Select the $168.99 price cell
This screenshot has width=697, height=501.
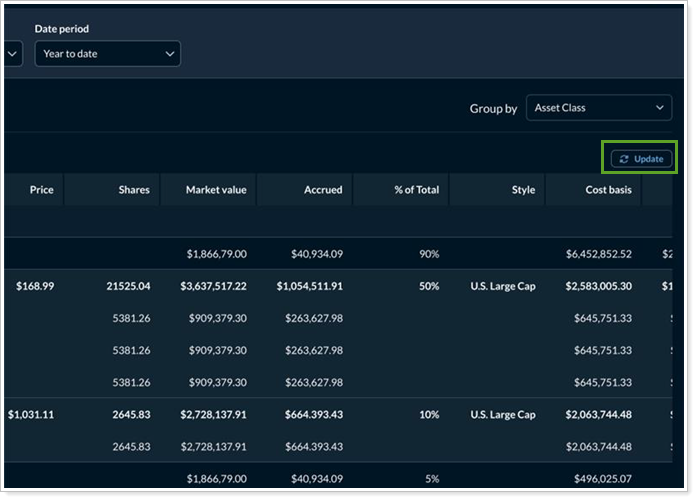[35, 286]
